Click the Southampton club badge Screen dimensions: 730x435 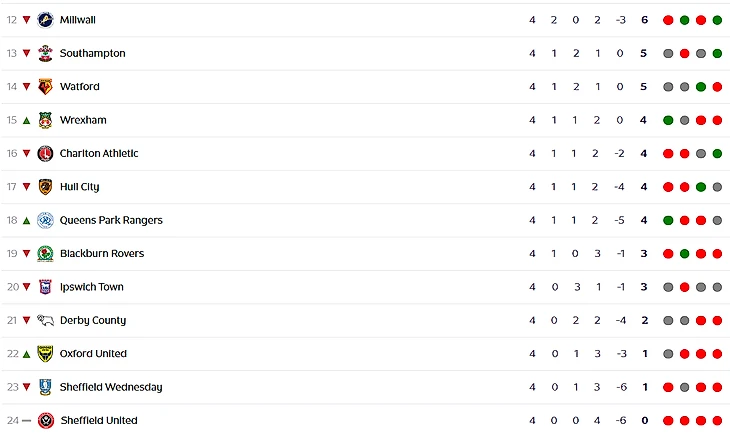45,53
